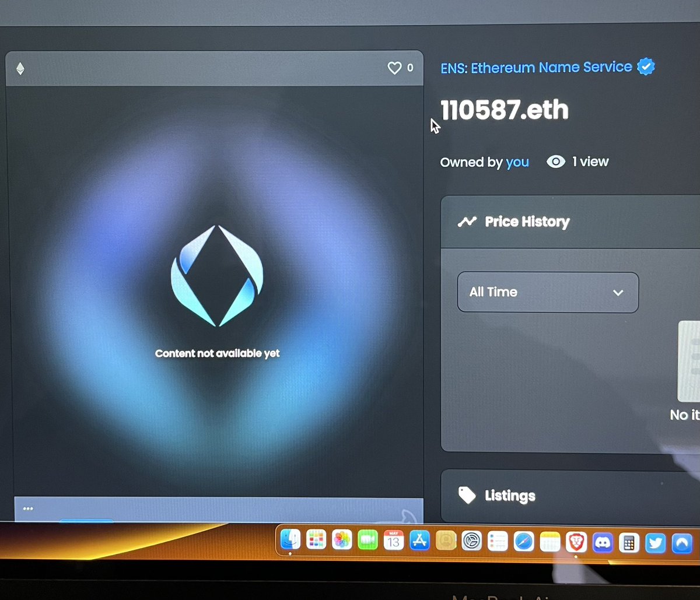Collapse the Listings section header

[x=570, y=496]
